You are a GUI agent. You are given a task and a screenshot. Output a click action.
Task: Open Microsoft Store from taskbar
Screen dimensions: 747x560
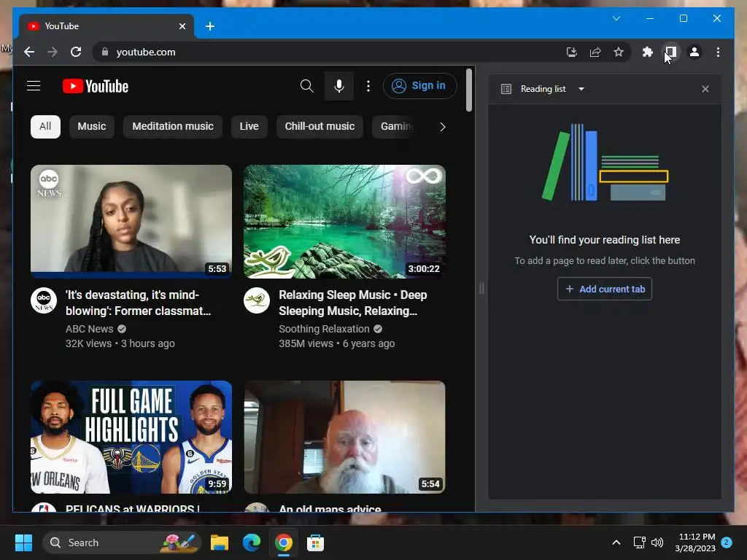(x=315, y=542)
